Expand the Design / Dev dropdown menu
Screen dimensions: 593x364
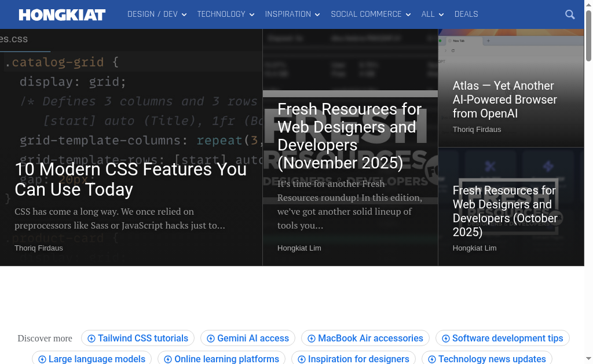pos(157,14)
